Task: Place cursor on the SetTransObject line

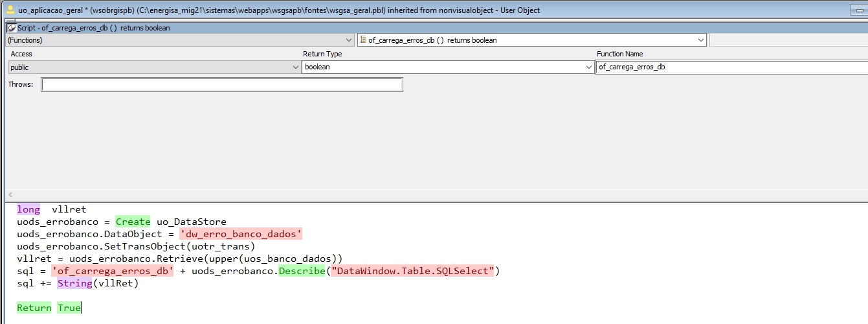Action: pos(136,246)
